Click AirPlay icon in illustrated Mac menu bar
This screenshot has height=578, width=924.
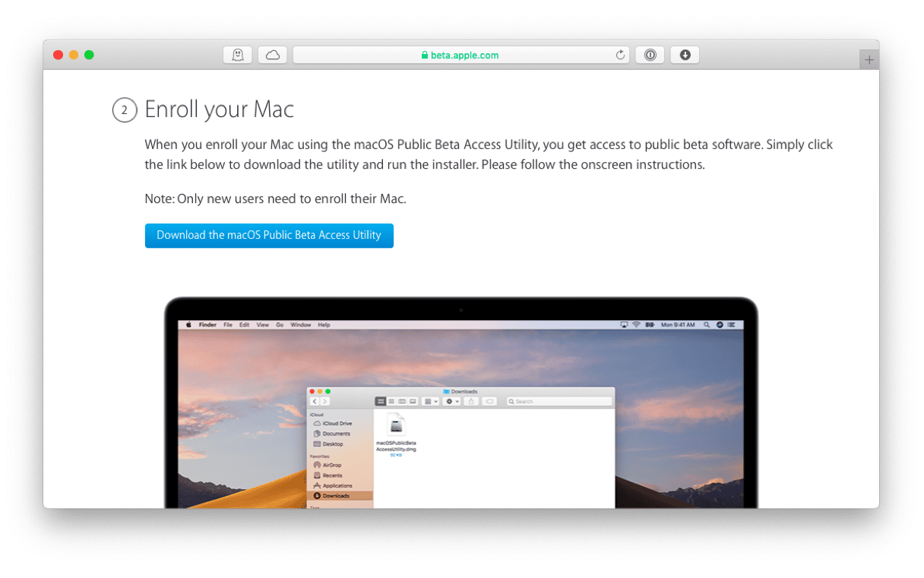coord(624,325)
